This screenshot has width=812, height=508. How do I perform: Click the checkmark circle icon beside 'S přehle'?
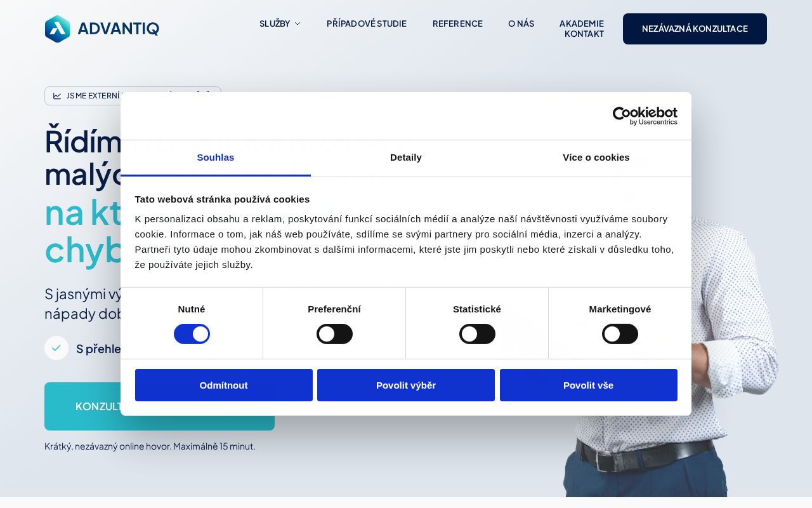tap(56, 348)
